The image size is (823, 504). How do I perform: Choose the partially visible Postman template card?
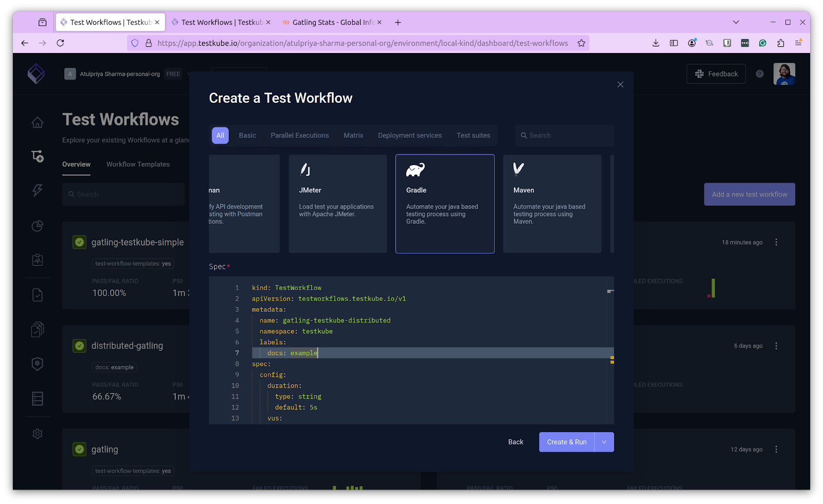244,204
